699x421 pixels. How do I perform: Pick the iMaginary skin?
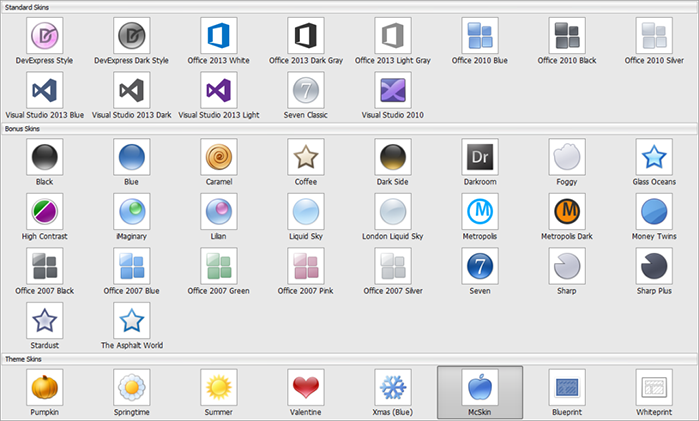tap(132, 211)
